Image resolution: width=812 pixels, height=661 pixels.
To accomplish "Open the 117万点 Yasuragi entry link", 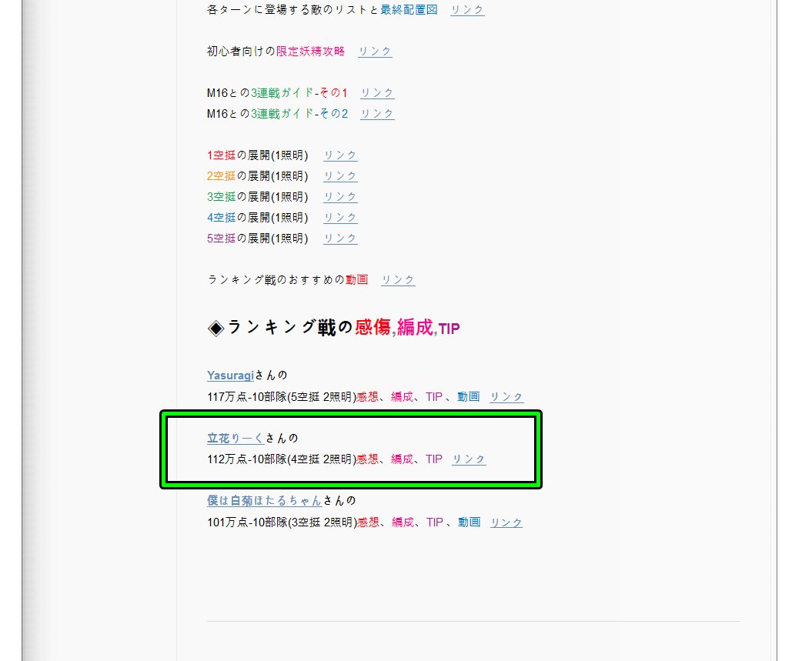I will (506, 397).
